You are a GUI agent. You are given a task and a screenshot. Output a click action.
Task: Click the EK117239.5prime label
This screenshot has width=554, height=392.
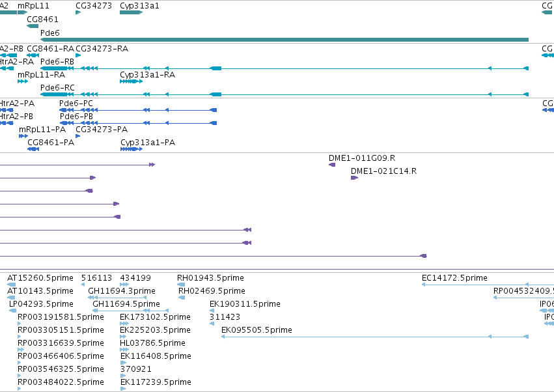[x=156, y=382]
